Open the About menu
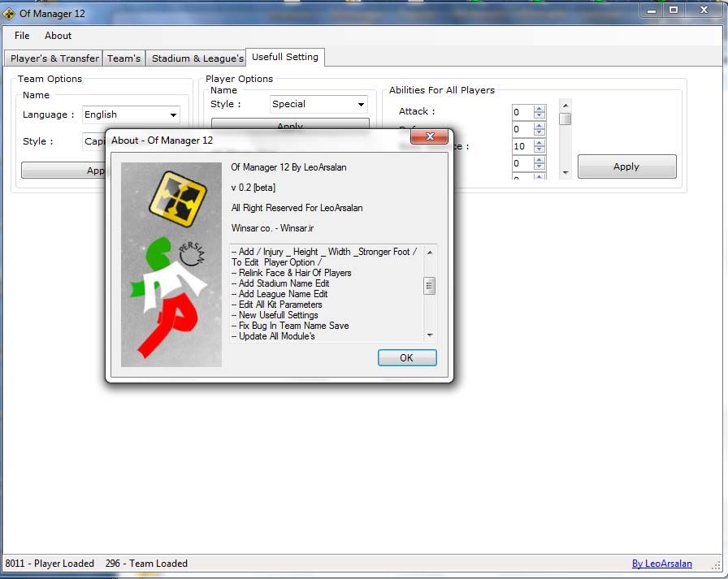This screenshot has height=579, width=728. [58, 36]
